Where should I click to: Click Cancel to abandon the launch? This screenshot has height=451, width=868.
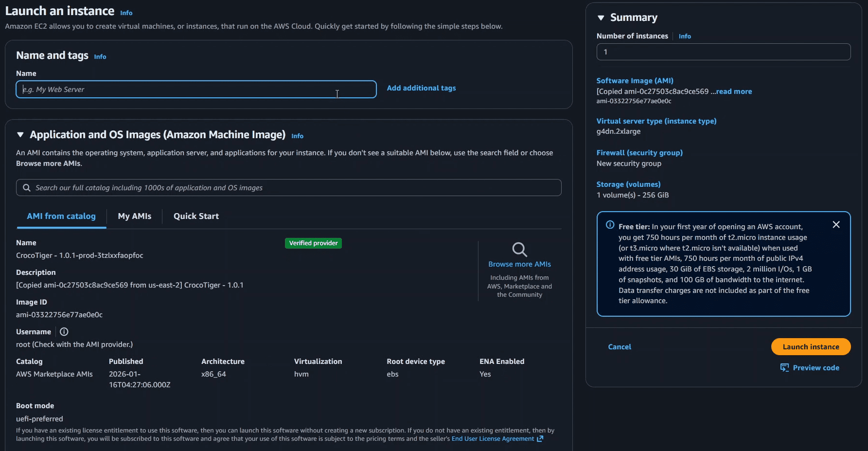[x=620, y=346]
